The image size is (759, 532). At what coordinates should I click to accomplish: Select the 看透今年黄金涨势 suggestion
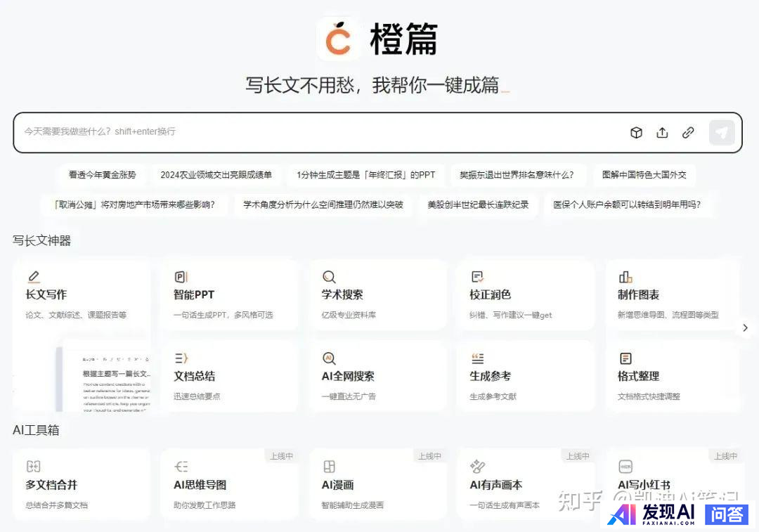[x=103, y=175]
